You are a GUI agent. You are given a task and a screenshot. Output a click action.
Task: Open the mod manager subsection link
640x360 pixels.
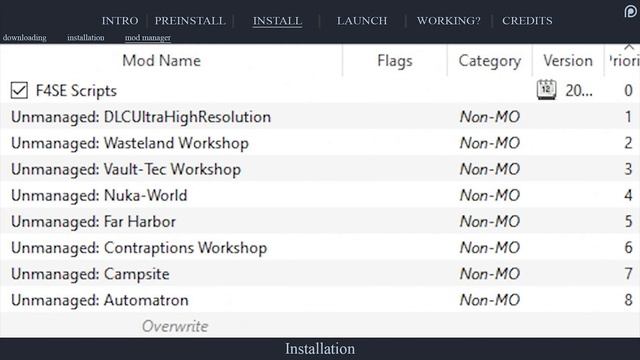pyautogui.click(x=148, y=38)
